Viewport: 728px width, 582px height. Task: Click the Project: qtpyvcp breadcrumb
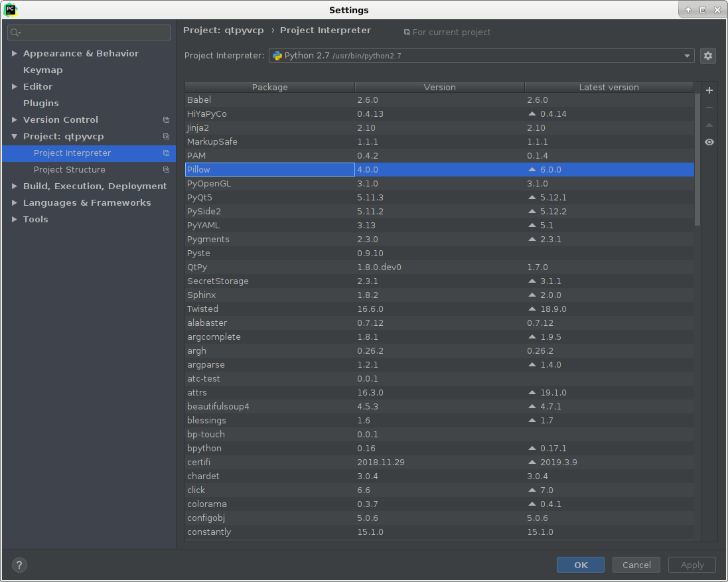tap(224, 30)
